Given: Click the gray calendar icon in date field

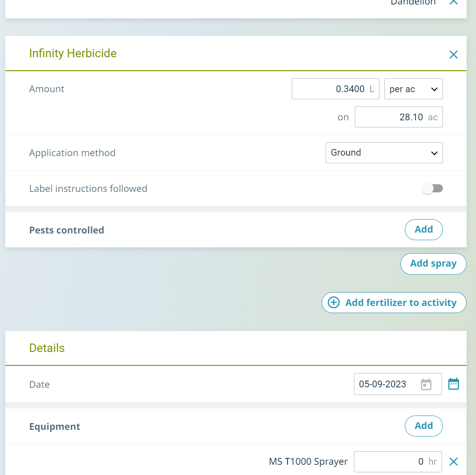Looking at the screenshot, I should 426,384.
